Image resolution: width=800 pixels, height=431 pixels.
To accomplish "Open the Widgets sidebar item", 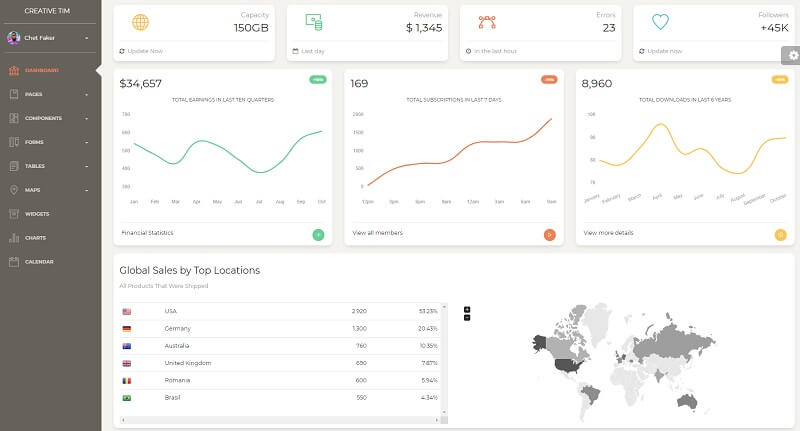I will [37, 214].
